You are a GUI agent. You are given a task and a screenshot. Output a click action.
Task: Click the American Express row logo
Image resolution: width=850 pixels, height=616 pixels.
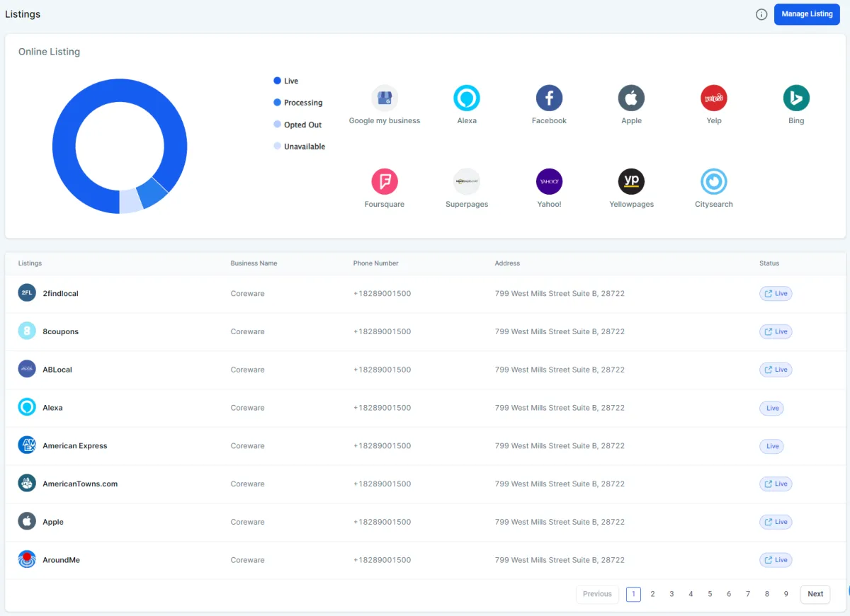click(x=27, y=446)
